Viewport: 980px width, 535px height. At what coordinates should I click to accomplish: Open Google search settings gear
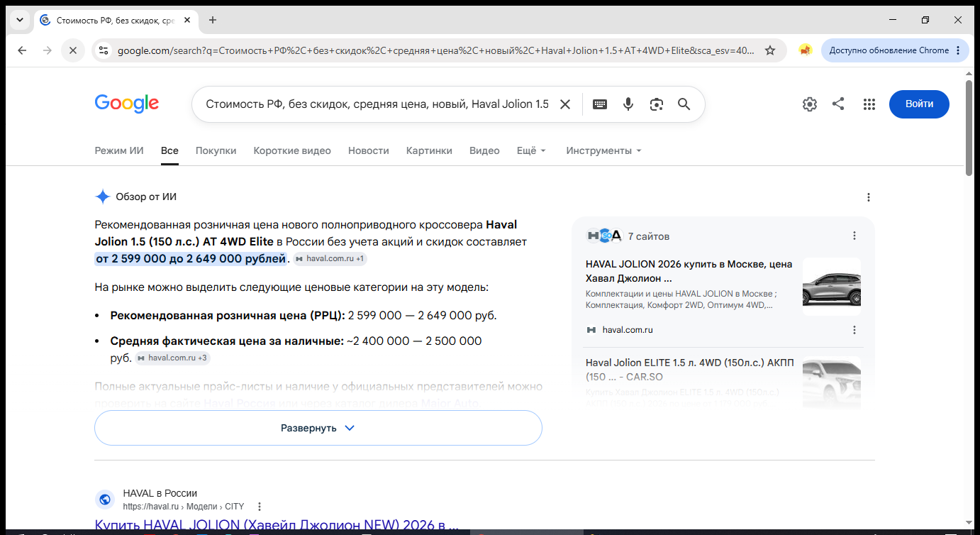tap(810, 104)
